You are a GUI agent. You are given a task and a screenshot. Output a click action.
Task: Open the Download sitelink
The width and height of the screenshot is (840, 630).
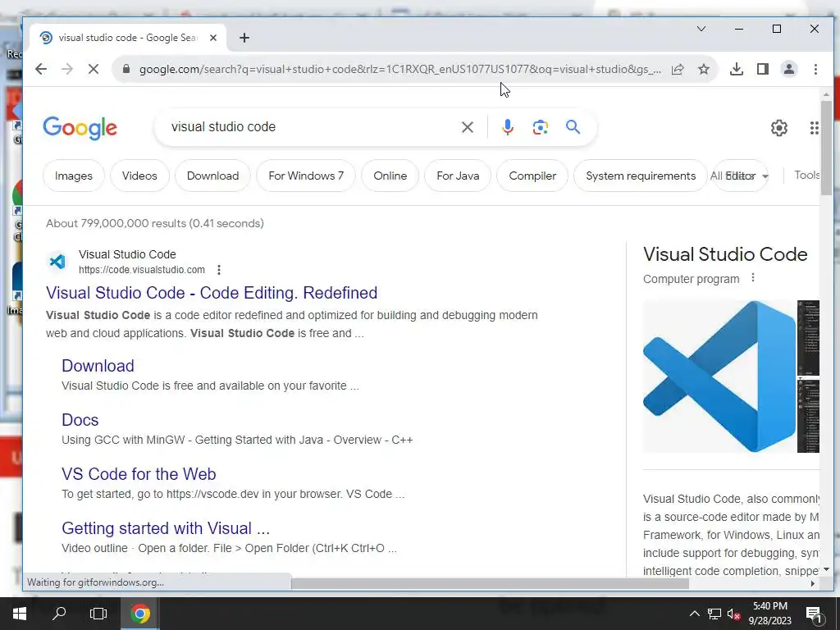click(x=98, y=366)
